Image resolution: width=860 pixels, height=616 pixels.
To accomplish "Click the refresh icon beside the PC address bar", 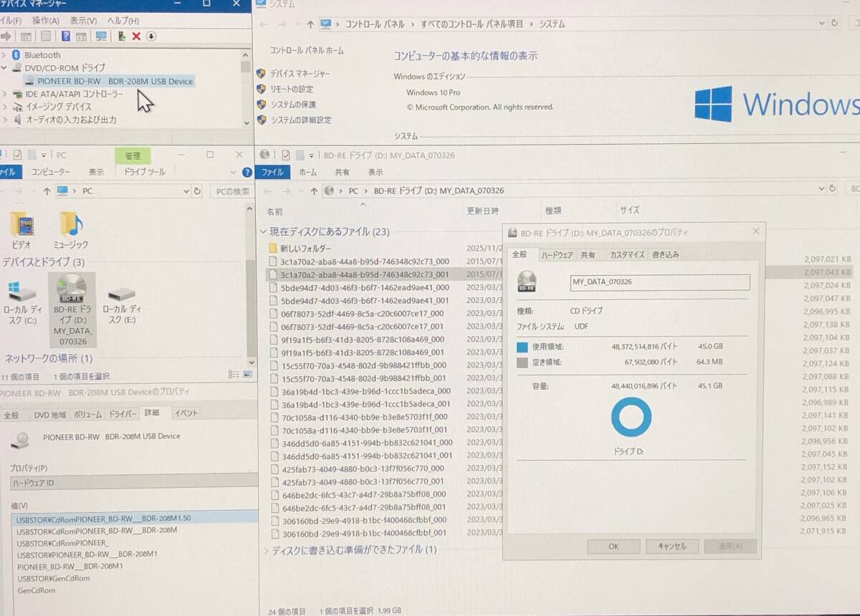I will click(x=198, y=191).
